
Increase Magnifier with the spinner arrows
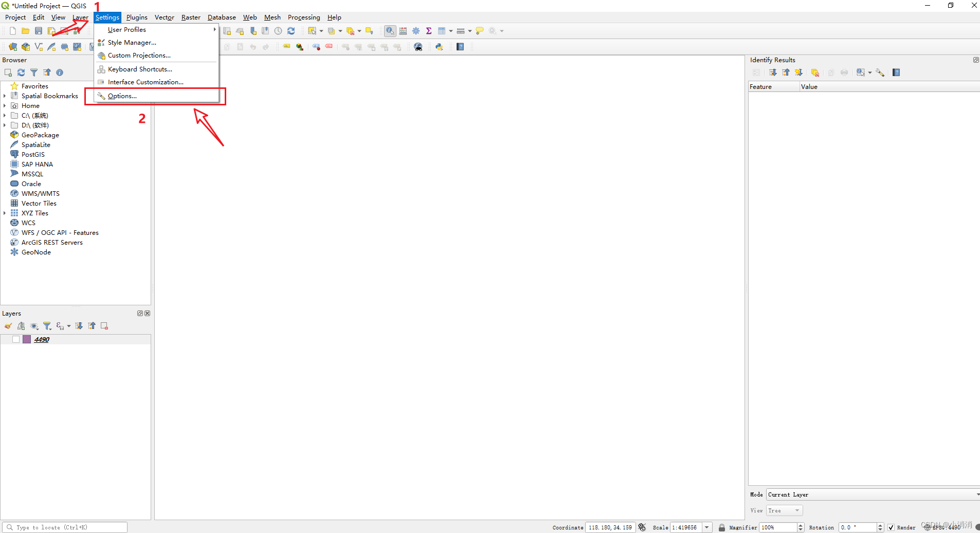pyautogui.click(x=801, y=525)
